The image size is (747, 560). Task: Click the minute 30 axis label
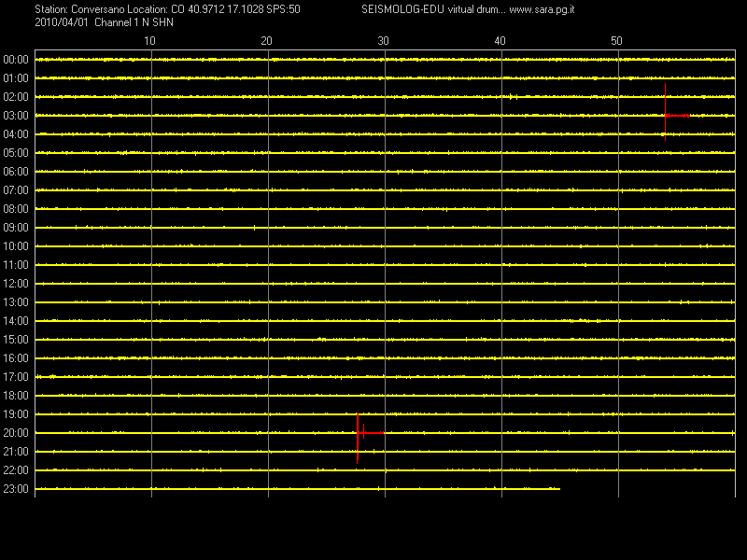coord(383,41)
